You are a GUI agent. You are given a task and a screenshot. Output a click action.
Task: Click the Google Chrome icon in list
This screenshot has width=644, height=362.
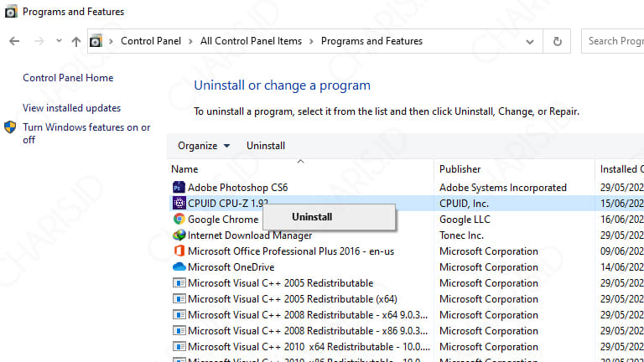[179, 220]
